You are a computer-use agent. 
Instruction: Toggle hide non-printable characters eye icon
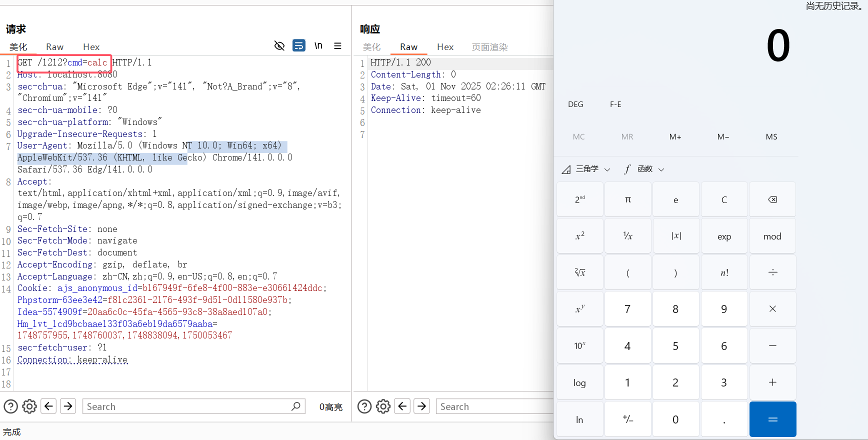click(x=279, y=46)
